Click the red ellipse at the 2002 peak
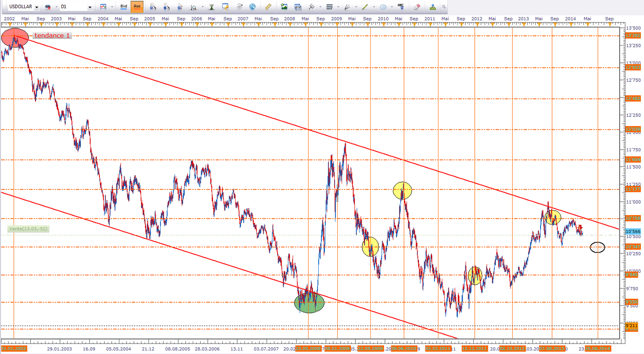 [15, 38]
